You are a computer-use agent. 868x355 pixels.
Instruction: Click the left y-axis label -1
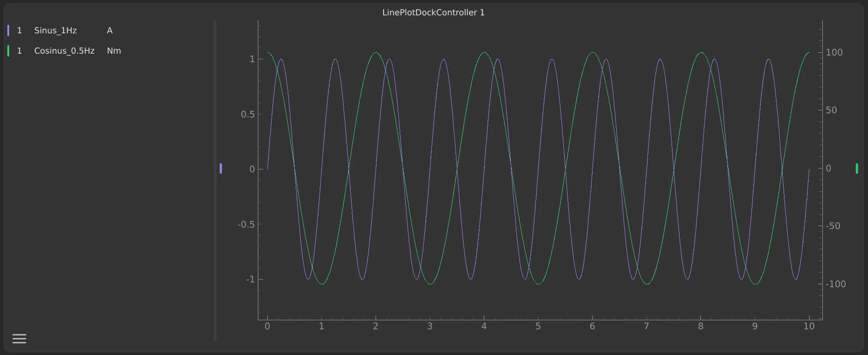coord(250,279)
